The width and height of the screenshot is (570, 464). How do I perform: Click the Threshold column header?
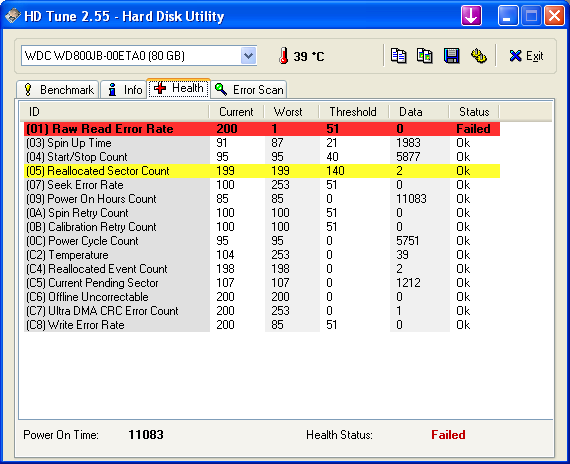(353, 112)
